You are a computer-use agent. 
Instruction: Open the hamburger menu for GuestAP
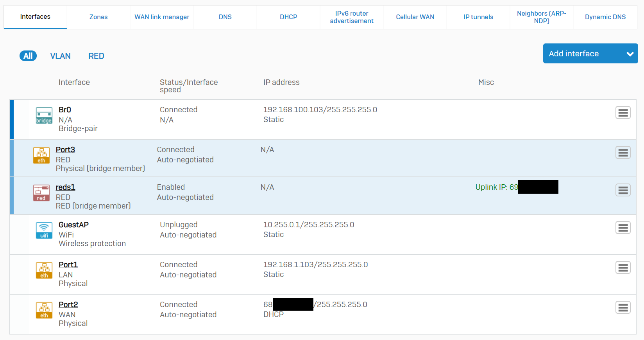(623, 228)
